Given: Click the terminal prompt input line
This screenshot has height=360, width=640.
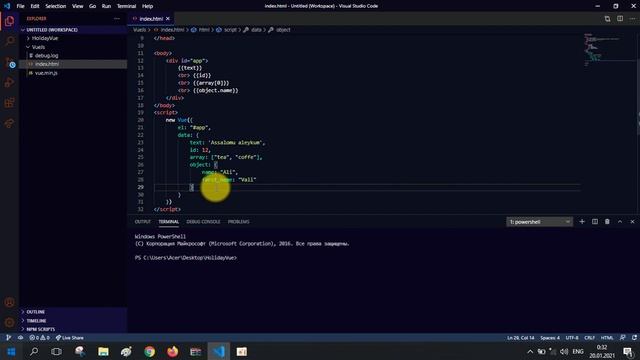Looking at the screenshot, I should point(186,258).
